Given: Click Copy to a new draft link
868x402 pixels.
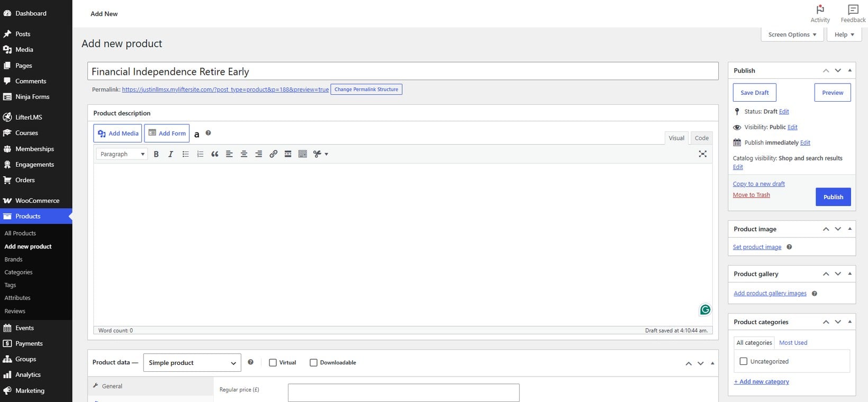Looking at the screenshot, I should [x=759, y=184].
